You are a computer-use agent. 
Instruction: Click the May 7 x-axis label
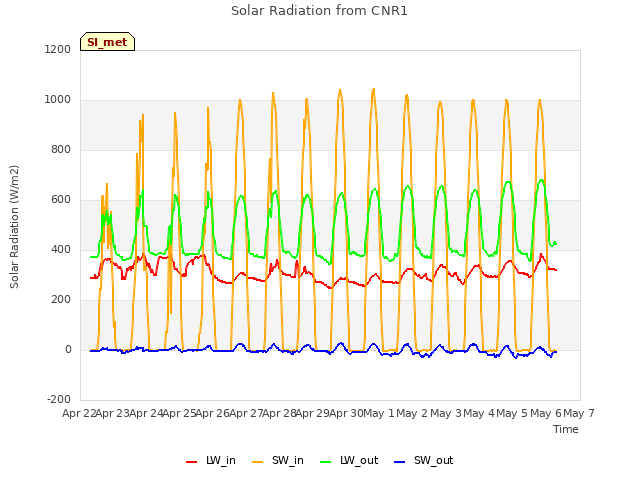point(579,413)
